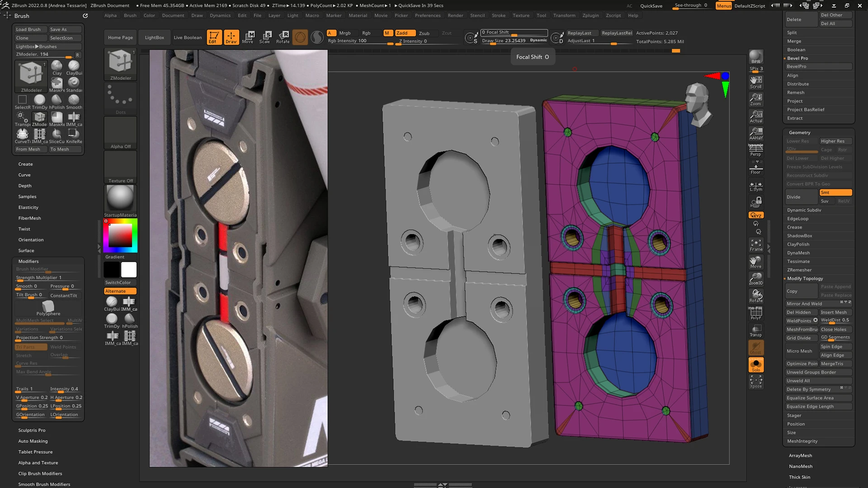This screenshot has height=488, width=868.
Task: Click the LightBox button
Action: 154,38
